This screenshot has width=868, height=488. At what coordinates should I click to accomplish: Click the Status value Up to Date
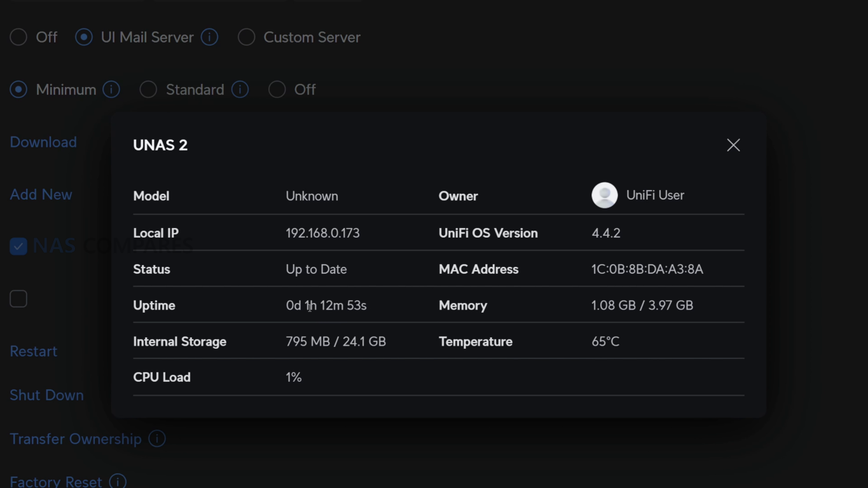316,269
